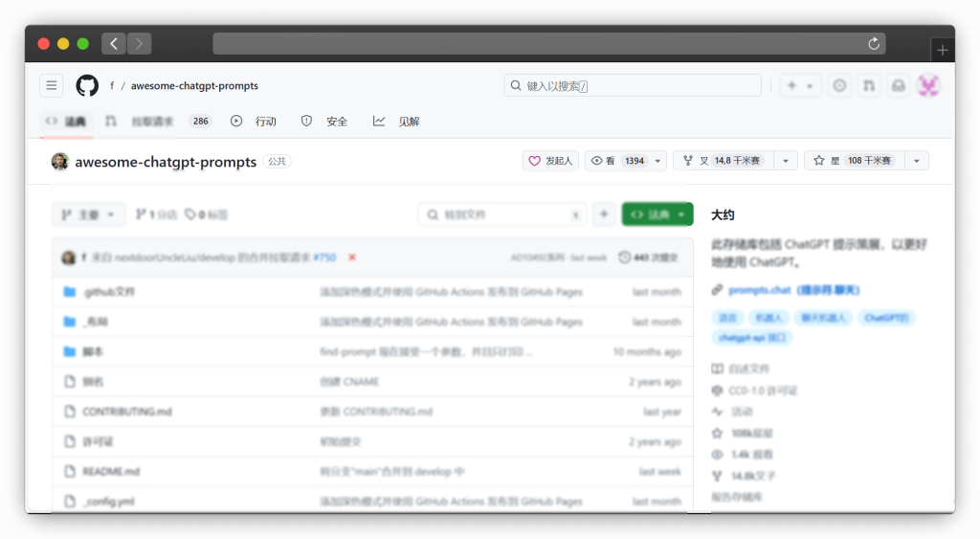This screenshot has height=539, width=980.
Task: Open the hamburger navigation menu
Action: tap(52, 85)
